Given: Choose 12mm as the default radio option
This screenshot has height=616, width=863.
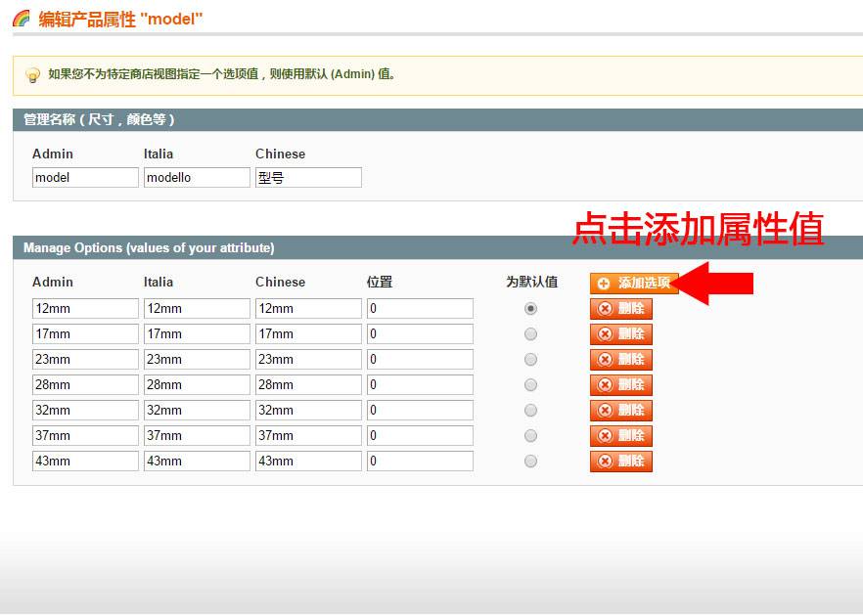Looking at the screenshot, I should click(530, 308).
